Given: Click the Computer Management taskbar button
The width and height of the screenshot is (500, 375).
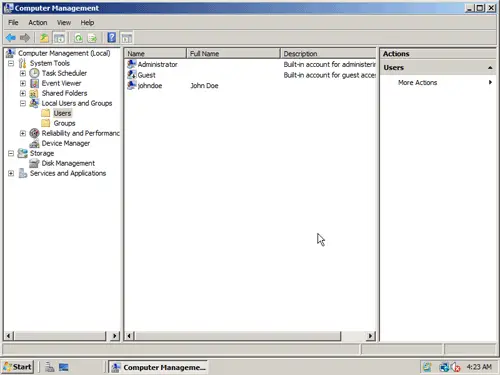Looking at the screenshot, I should coord(159,367).
